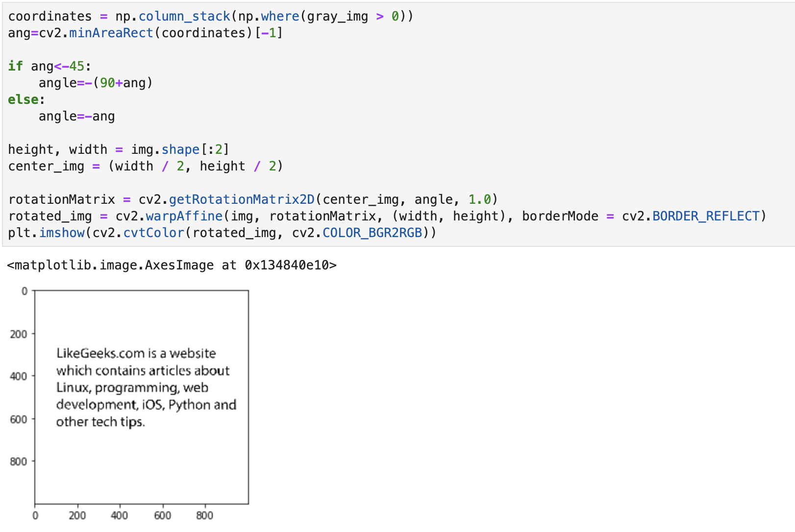Click the getRotationMatrix2D function name
The image size is (795, 532).
242,199
